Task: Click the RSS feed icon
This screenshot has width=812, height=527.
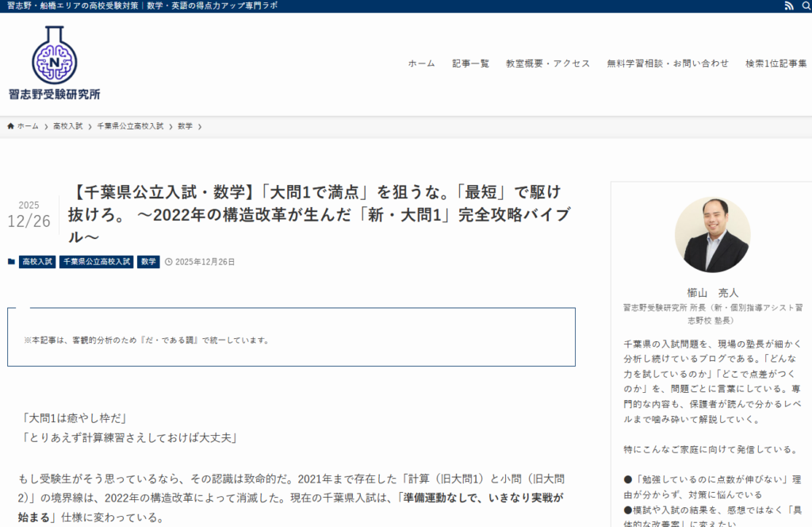Action: pyautogui.click(x=788, y=6)
